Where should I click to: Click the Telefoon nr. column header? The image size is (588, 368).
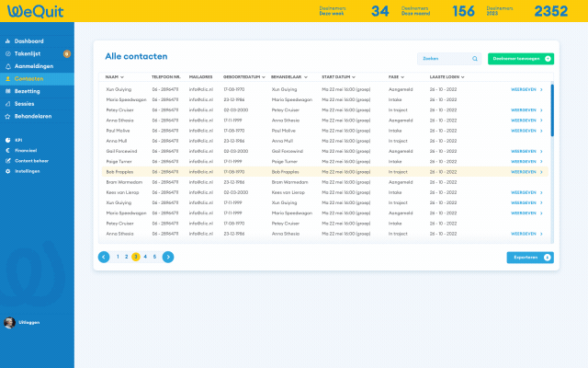[166, 77]
